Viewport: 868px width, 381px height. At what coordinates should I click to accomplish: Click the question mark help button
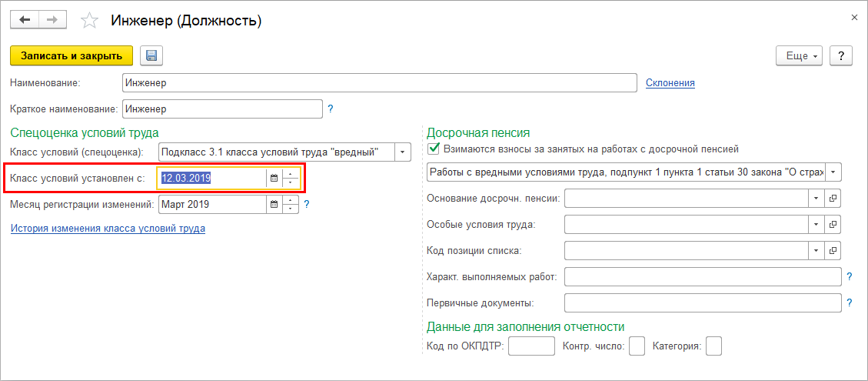(x=841, y=55)
